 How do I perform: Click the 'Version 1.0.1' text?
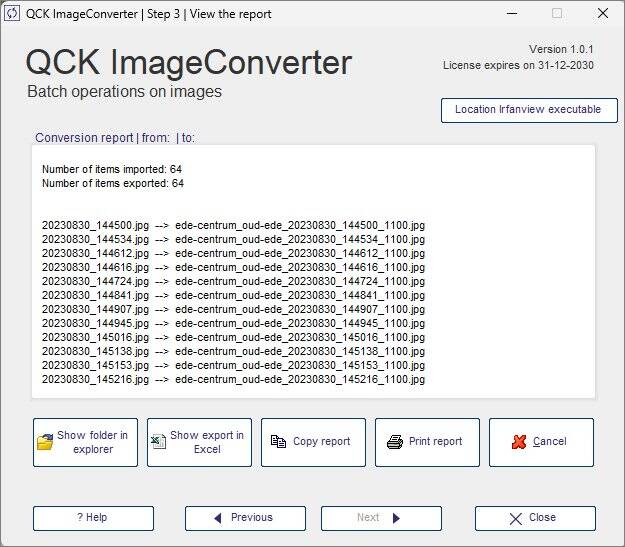(561, 49)
